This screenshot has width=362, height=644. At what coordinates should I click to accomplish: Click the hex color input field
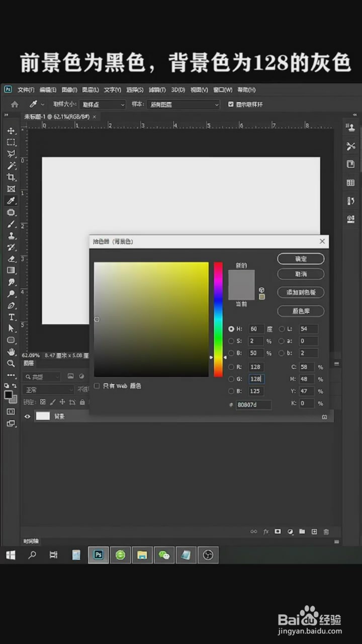253,405
